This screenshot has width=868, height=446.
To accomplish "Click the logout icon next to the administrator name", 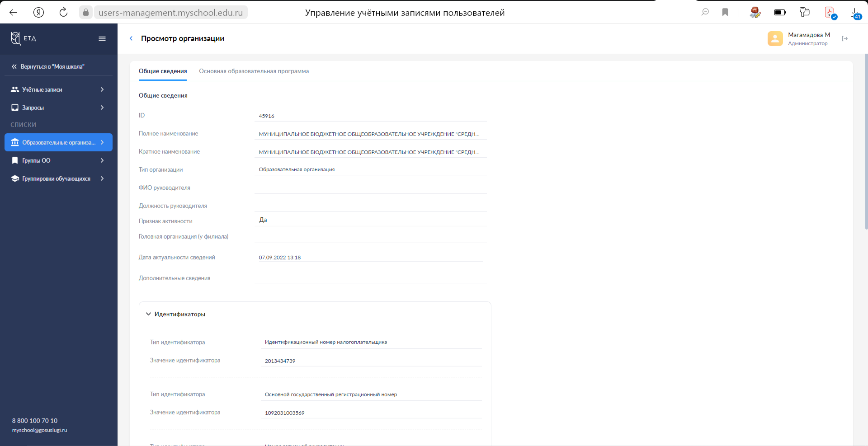I will pyautogui.click(x=844, y=39).
